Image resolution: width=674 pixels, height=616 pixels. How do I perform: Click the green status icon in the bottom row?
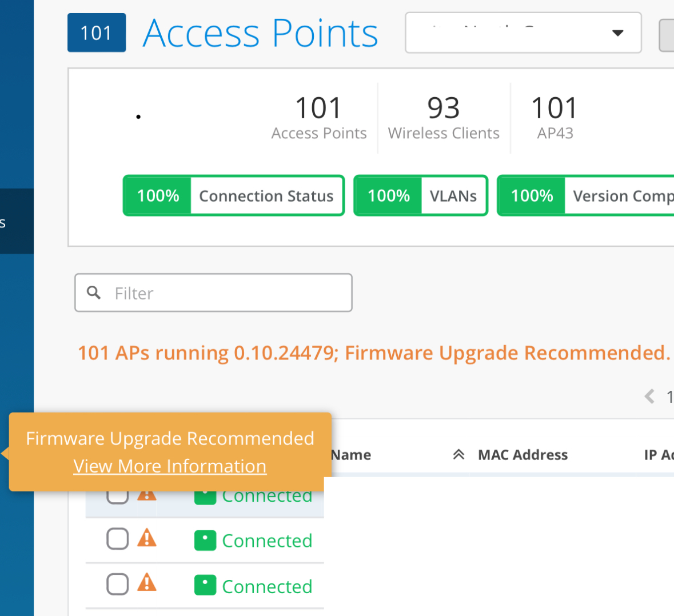205,585
